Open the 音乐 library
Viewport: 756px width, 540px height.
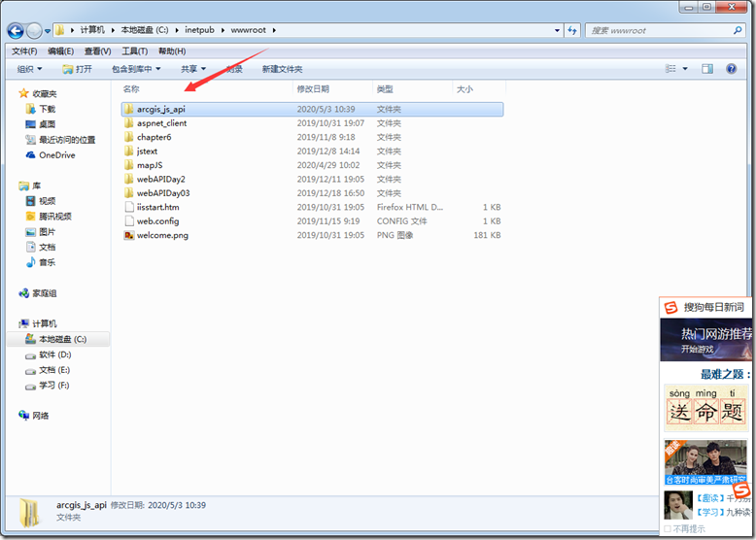click(41, 262)
